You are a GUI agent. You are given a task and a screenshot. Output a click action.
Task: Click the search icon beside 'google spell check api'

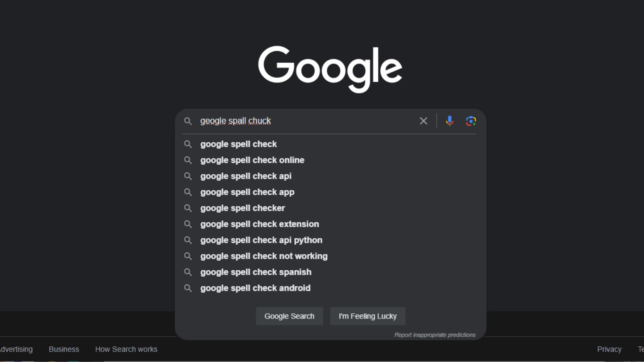click(188, 176)
